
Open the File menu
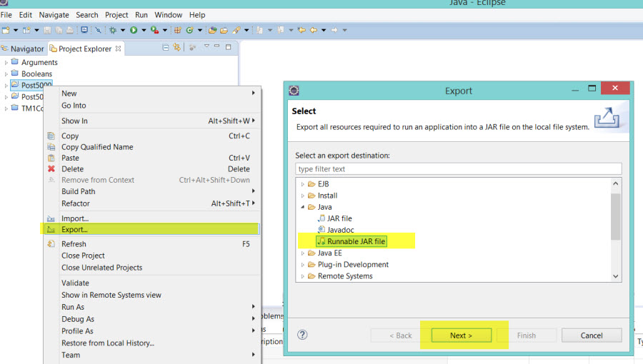[6, 15]
